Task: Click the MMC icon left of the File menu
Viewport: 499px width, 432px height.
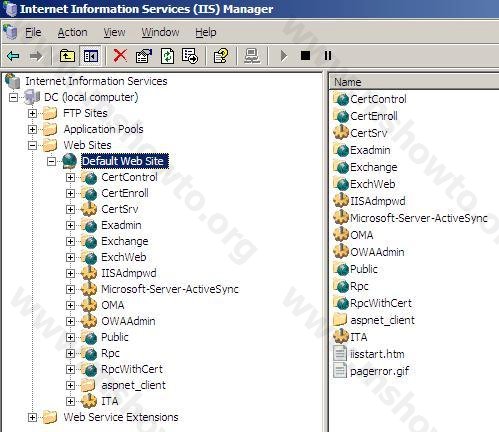Action: (10, 32)
